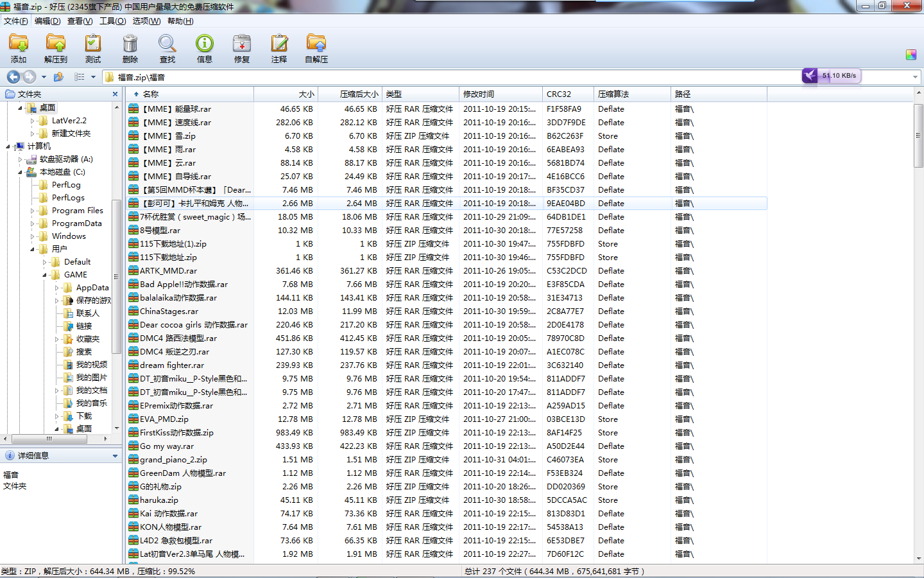Sort by the 修改时间 column header
The width and height of the screenshot is (924, 578).
tap(501, 94)
